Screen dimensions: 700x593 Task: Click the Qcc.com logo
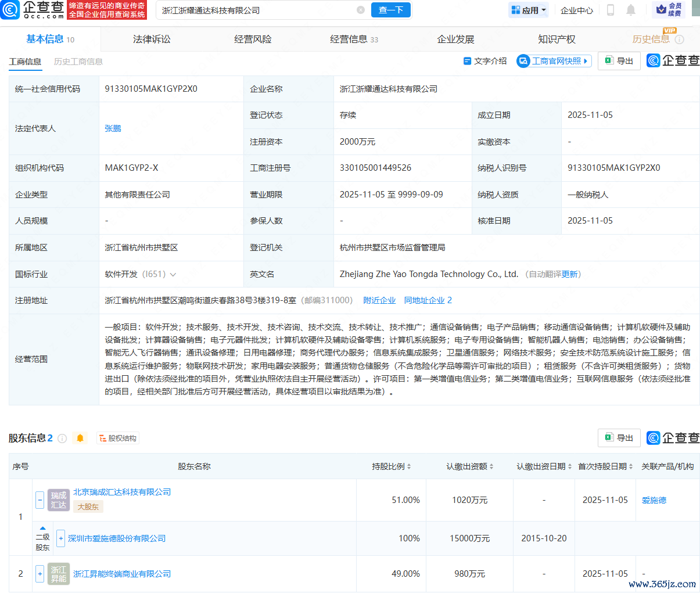coord(33,10)
